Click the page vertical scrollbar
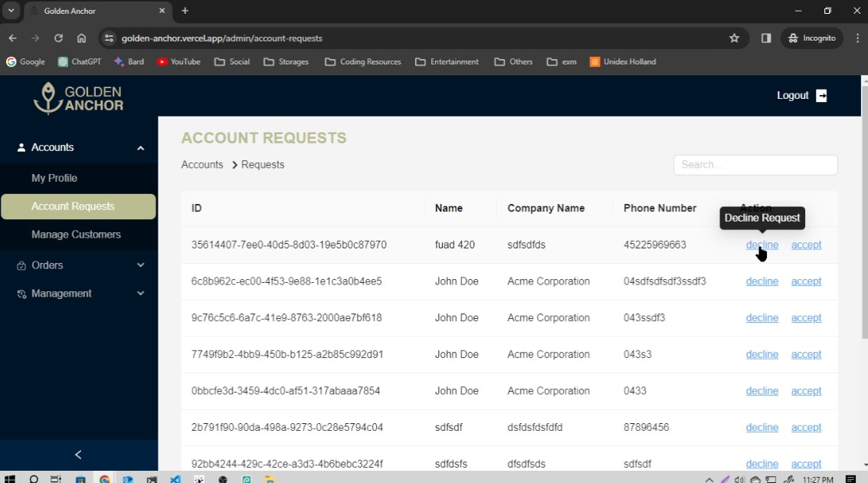868x483 pixels. [865, 211]
